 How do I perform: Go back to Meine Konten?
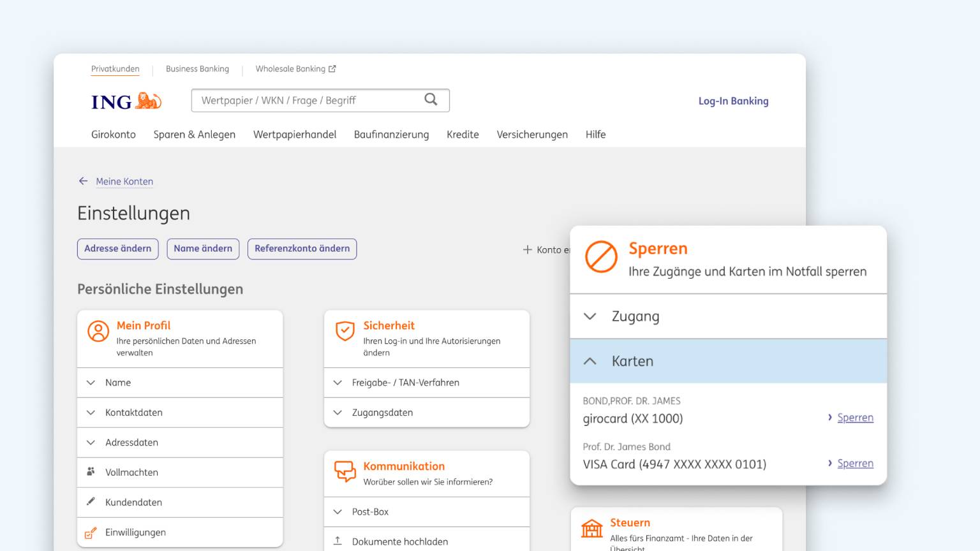124,181
